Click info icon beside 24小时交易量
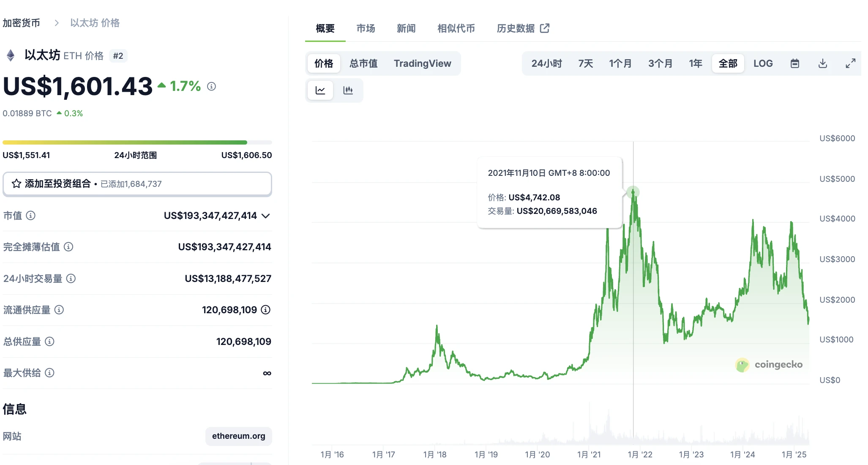Screen dimensions: 868x465 pos(71,279)
